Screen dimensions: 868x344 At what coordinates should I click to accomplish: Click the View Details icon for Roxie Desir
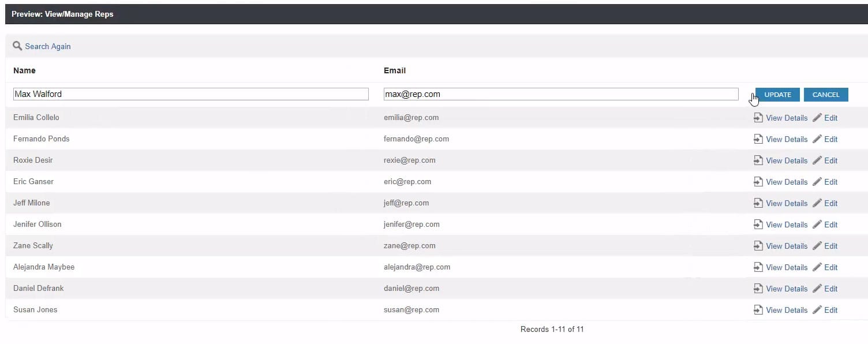(758, 160)
